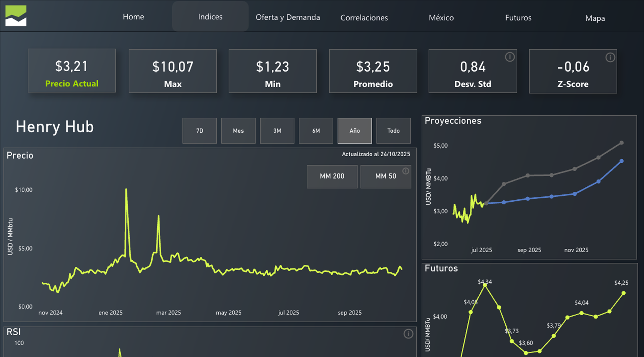Switch to the 3M time range
The width and height of the screenshot is (644, 357).
(277, 131)
